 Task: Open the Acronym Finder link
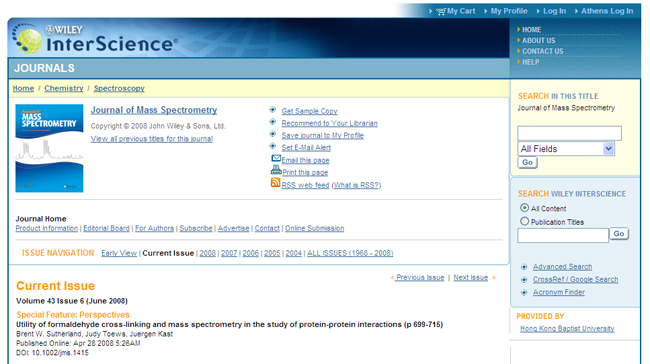(x=559, y=293)
